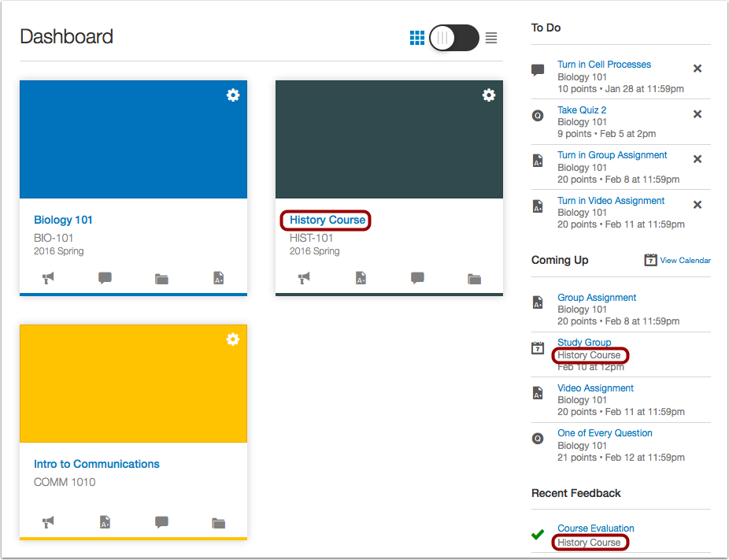Select the recent activity list view icon
Viewport: 729px width, 560px height.
[x=490, y=37]
